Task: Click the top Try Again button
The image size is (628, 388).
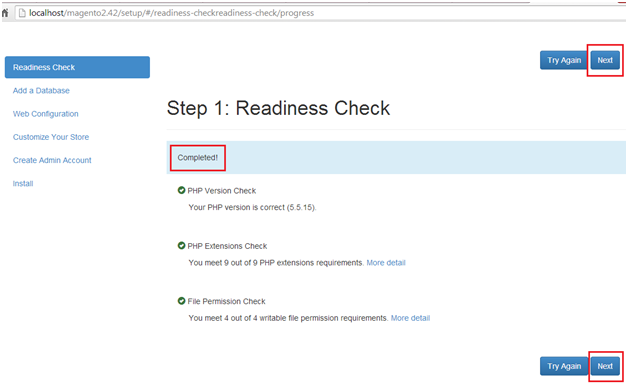Action: [564, 60]
